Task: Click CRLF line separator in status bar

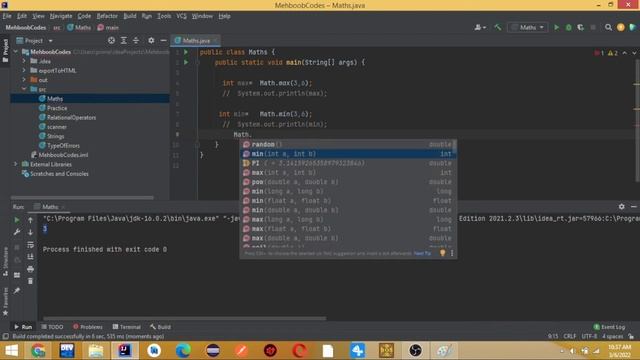Action: [x=570, y=336]
